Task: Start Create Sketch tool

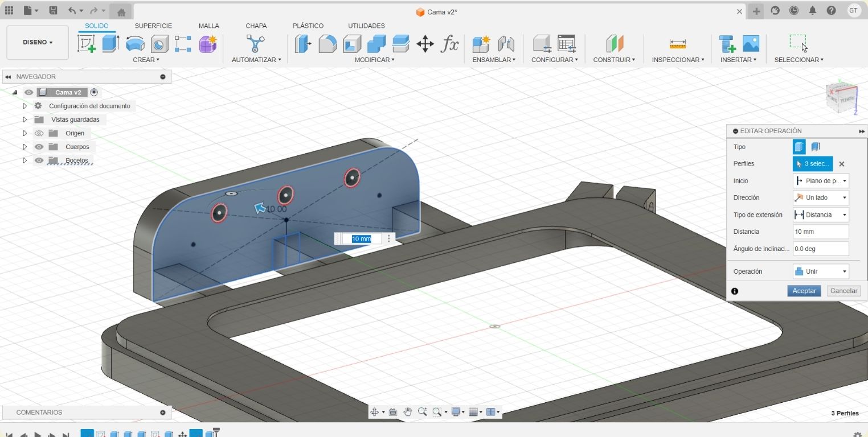Action: pyautogui.click(x=87, y=44)
